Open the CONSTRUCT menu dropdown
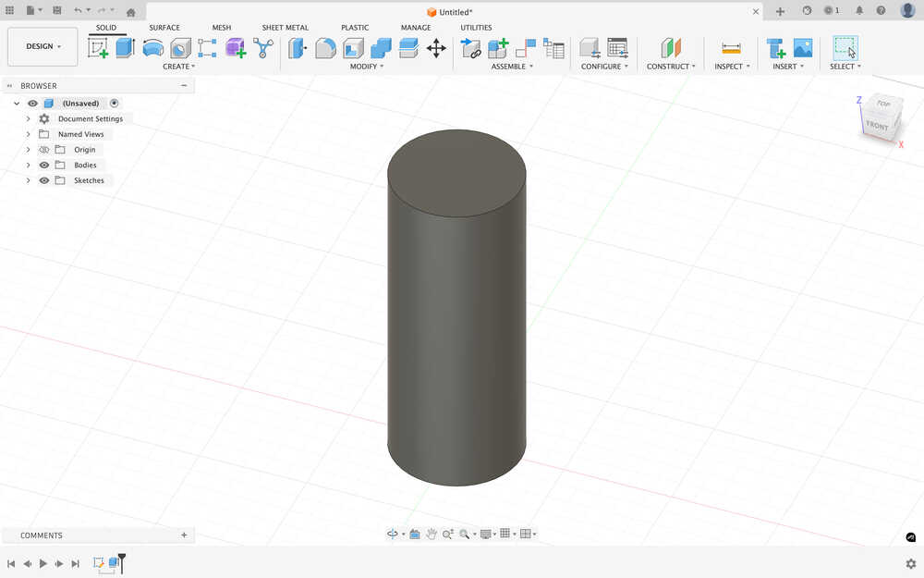 pyautogui.click(x=671, y=67)
